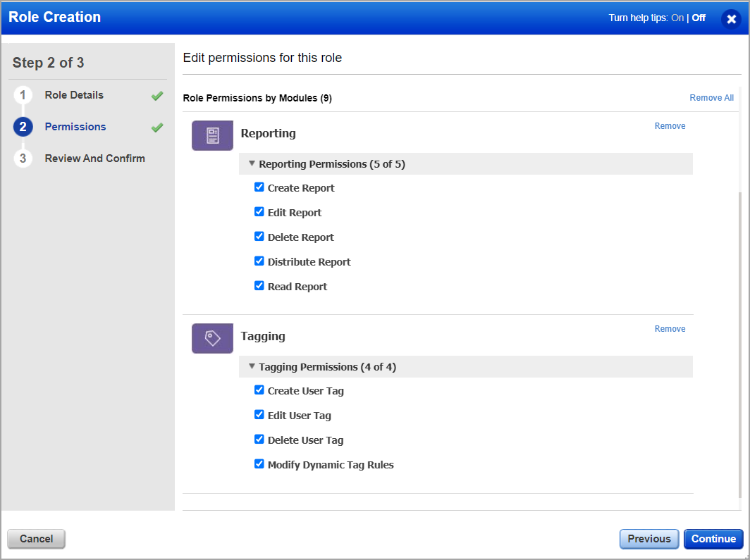Close the Role Creation dialog
The width and height of the screenshot is (750, 560).
click(731, 19)
